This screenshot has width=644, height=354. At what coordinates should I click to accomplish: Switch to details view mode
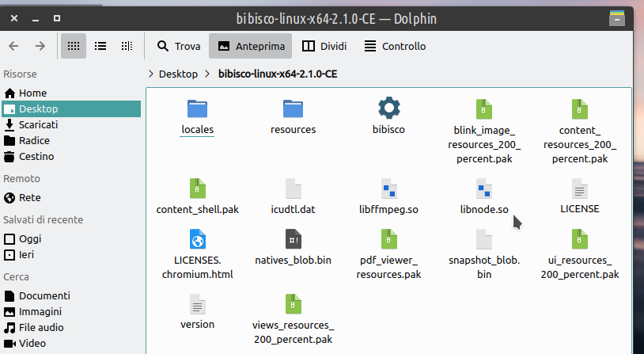pyautogui.click(x=127, y=46)
